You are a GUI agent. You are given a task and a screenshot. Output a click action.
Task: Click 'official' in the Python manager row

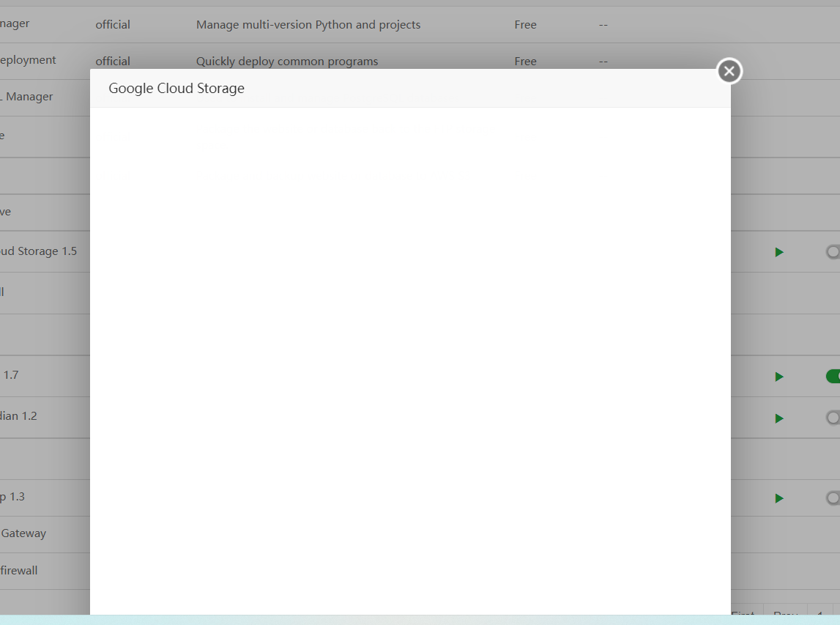click(113, 25)
